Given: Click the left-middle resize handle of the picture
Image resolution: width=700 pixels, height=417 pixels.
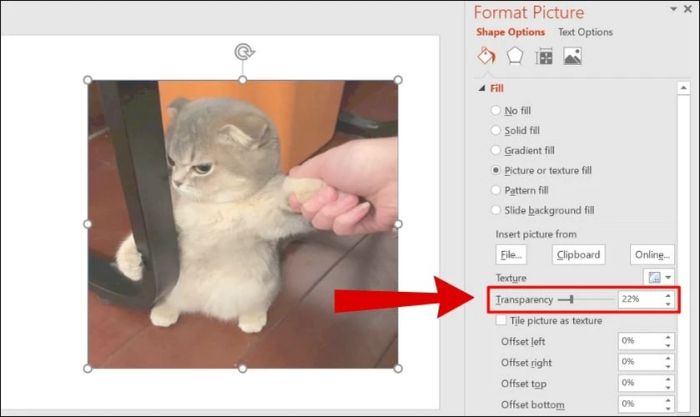Looking at the screenshot, I should (88, 224).
